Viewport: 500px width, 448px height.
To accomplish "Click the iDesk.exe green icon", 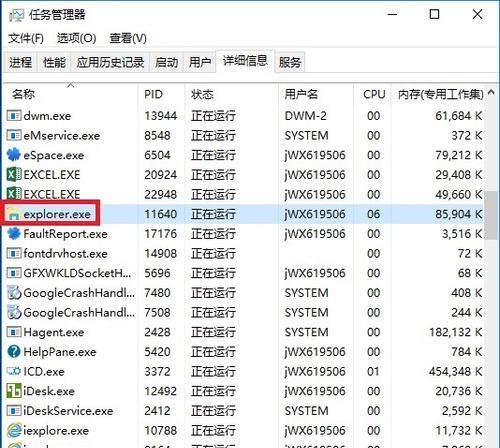I will pos(14,391).
